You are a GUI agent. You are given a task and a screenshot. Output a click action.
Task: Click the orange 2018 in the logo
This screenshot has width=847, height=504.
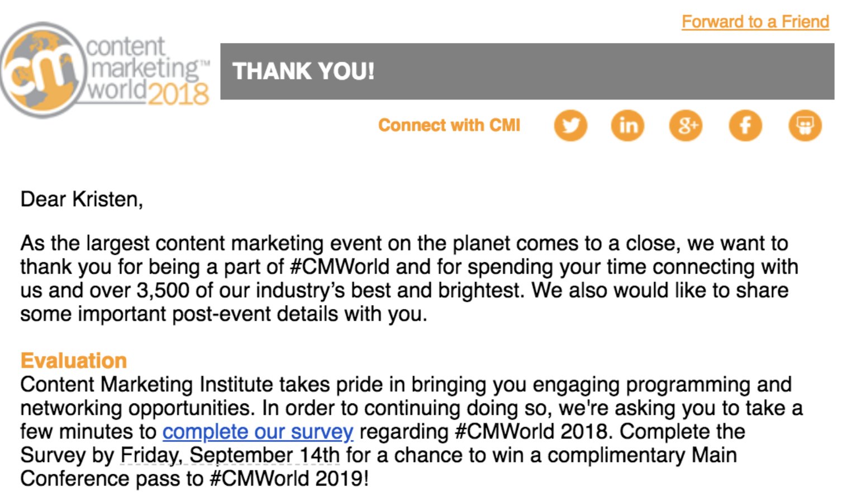tap(179, 94)
